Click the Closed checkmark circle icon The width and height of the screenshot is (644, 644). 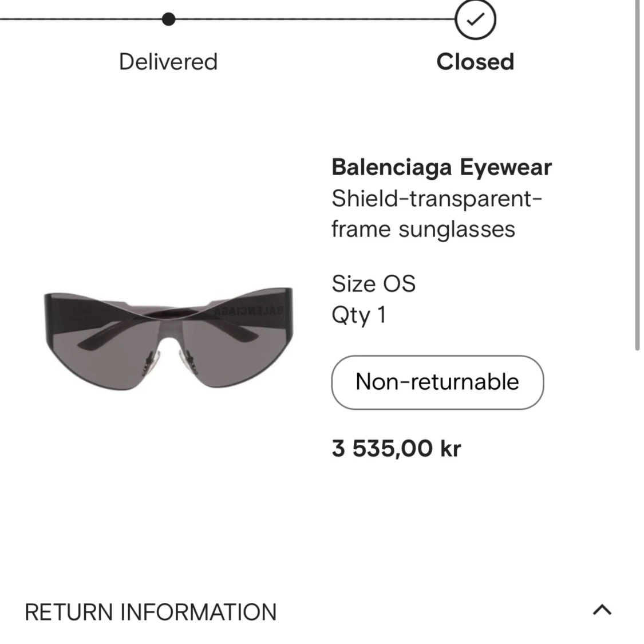coord(475,19)
